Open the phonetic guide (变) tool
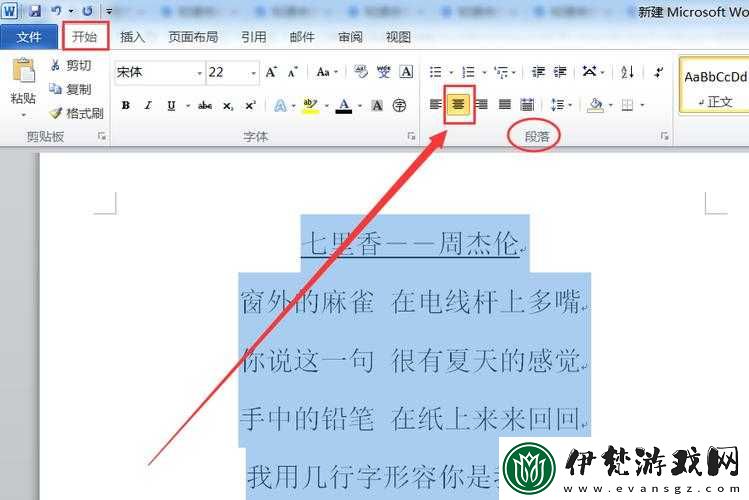This screenshot has width=749, height=500. [x=383, y=72]
